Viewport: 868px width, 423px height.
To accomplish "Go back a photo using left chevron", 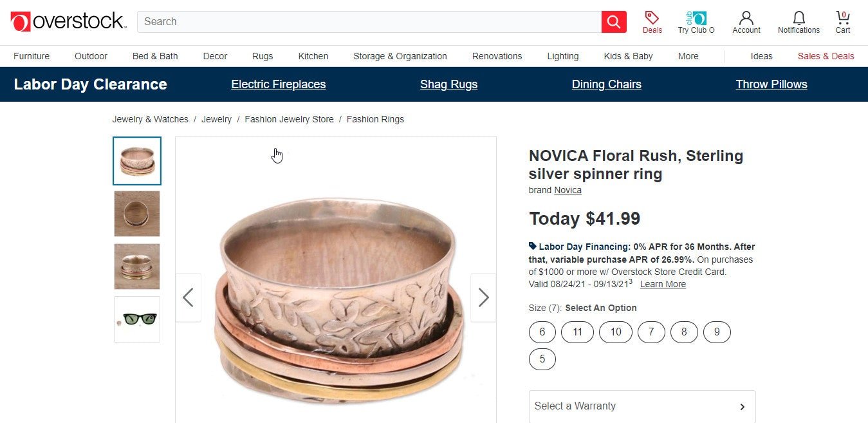I will coord(189,297).
